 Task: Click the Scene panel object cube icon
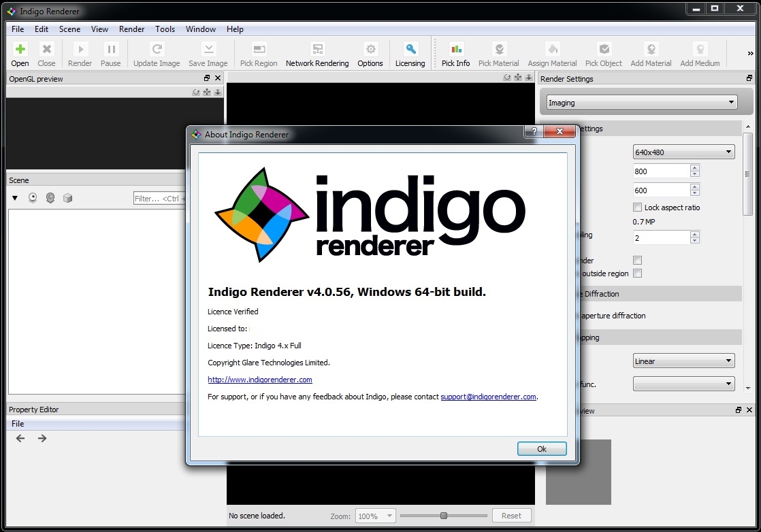tap(67, 198)
